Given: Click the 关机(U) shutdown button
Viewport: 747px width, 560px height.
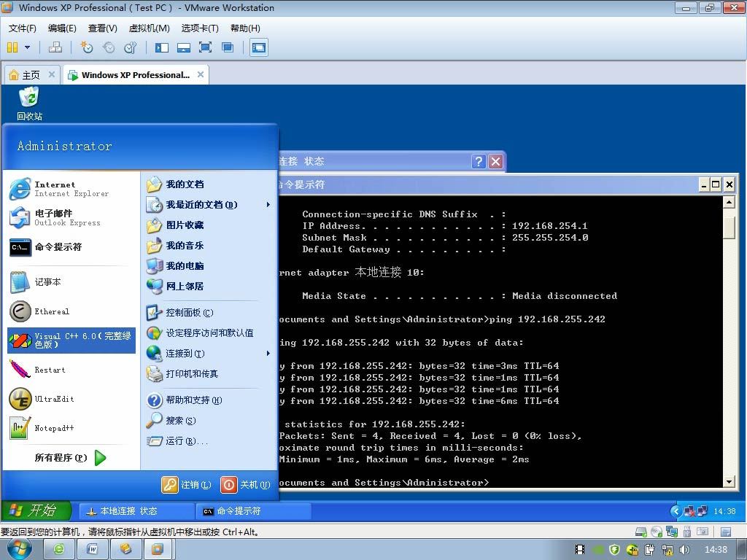Looking at the screenshot, I should tap(245, 485).
